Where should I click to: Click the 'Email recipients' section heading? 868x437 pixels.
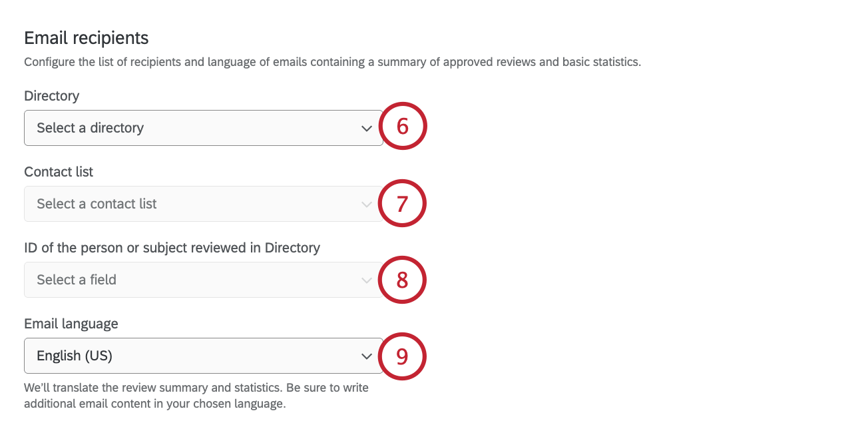click(87, 38)
